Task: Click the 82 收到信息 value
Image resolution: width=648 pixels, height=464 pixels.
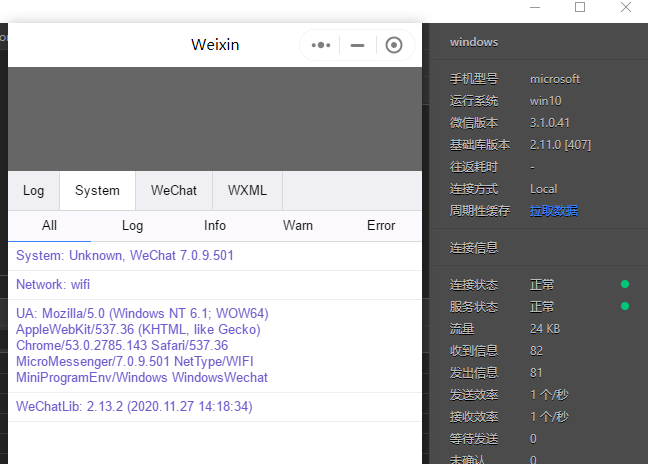Action: point(536,351)
